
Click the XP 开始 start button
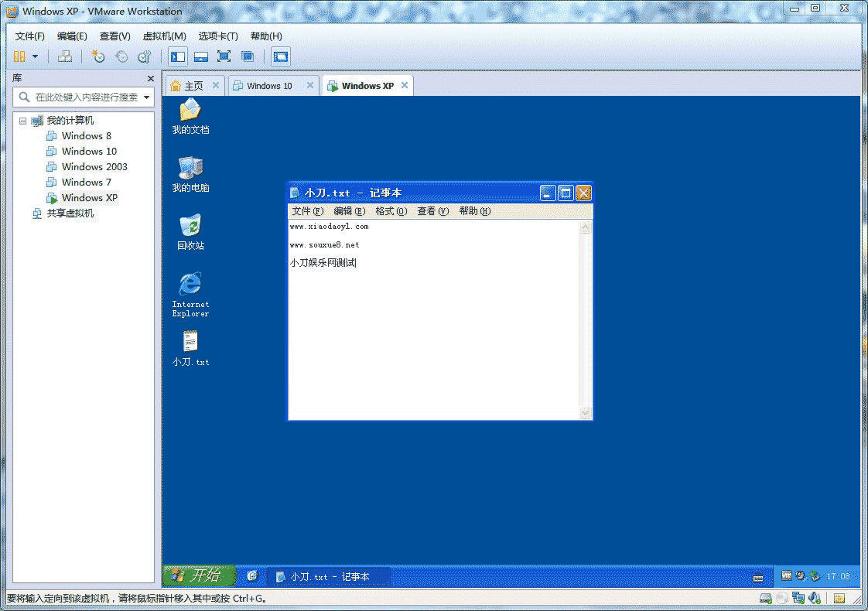200,576
